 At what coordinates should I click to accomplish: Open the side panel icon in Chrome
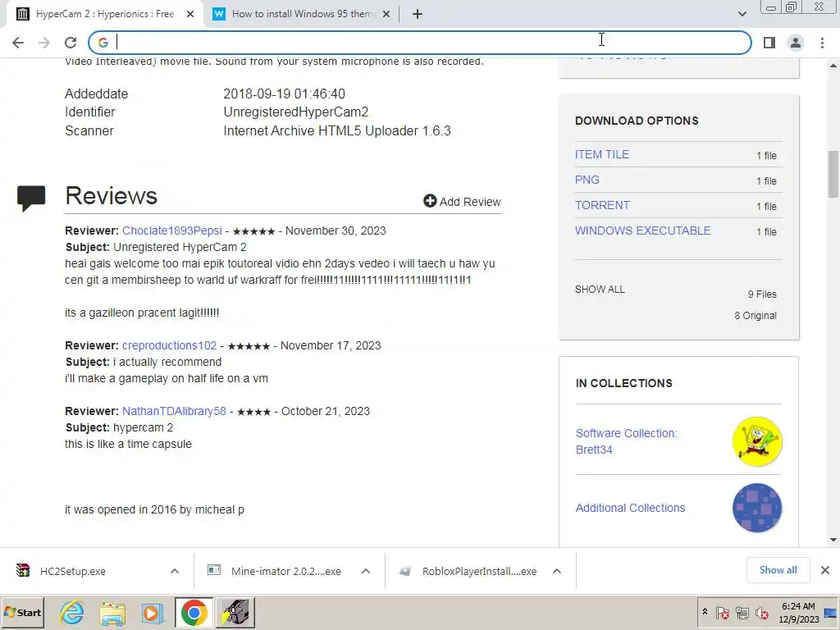pos(769,43)
